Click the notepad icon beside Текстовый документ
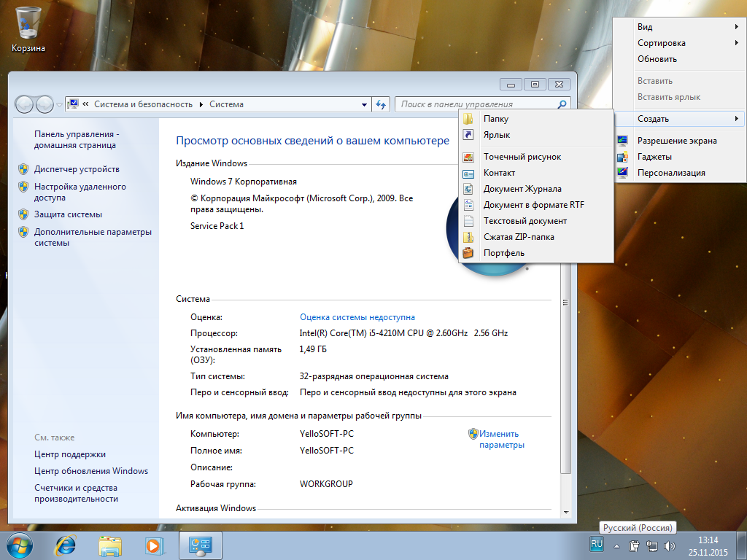The height and width of the screenshot is (560, 747). coord(468,221)
